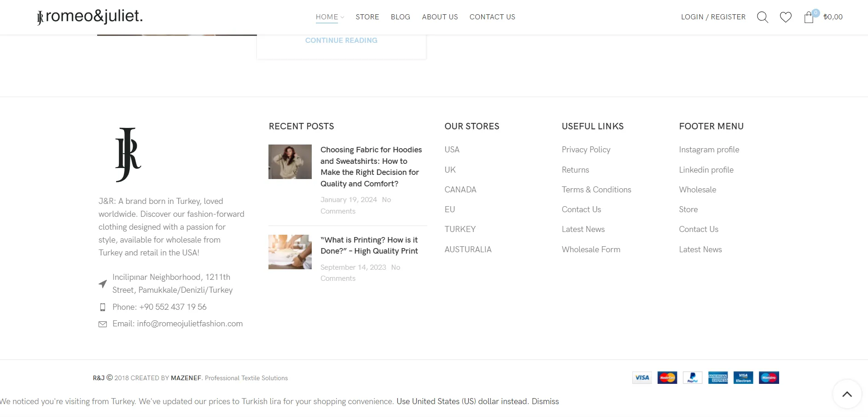Click the romeo&juliet header logo
The image size is (868, 417).
click(x=90, y=17)
